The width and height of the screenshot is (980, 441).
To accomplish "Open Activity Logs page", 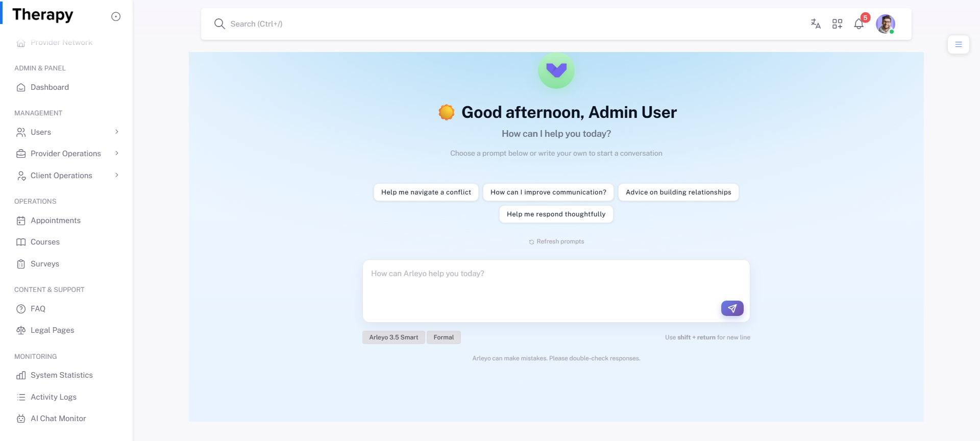I will [66, 397].
